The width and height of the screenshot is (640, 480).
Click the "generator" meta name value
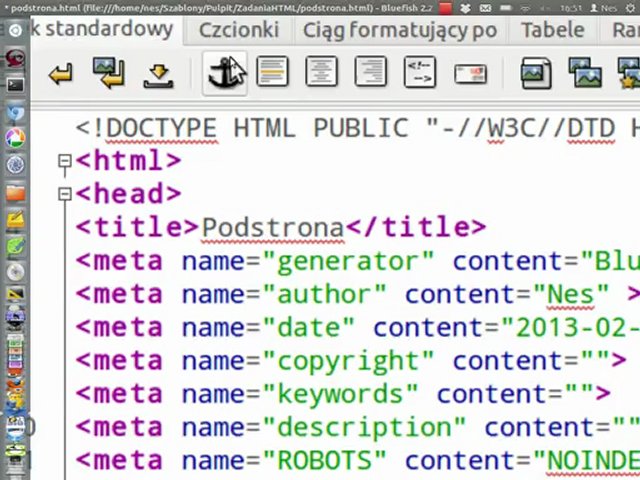(349, 261)
